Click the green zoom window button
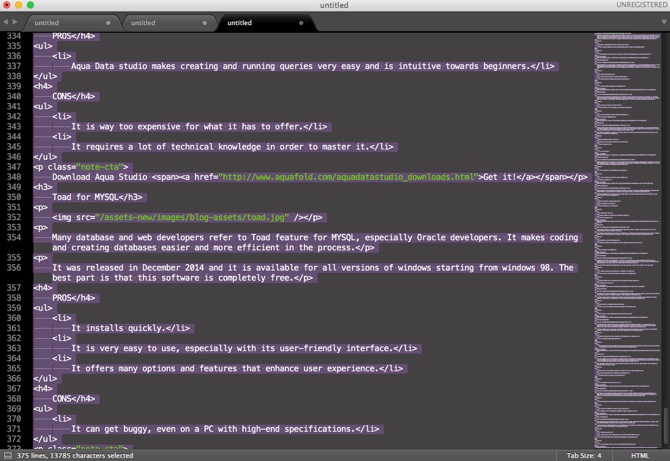The width and height of the screenshot is (670, 461). click(30, 5)
